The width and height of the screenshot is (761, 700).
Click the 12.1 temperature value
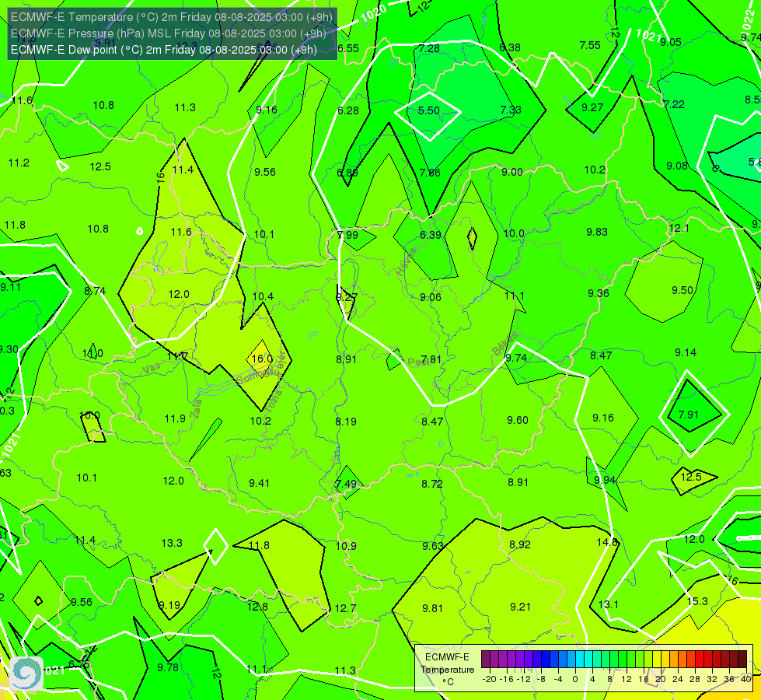point(679,229)
